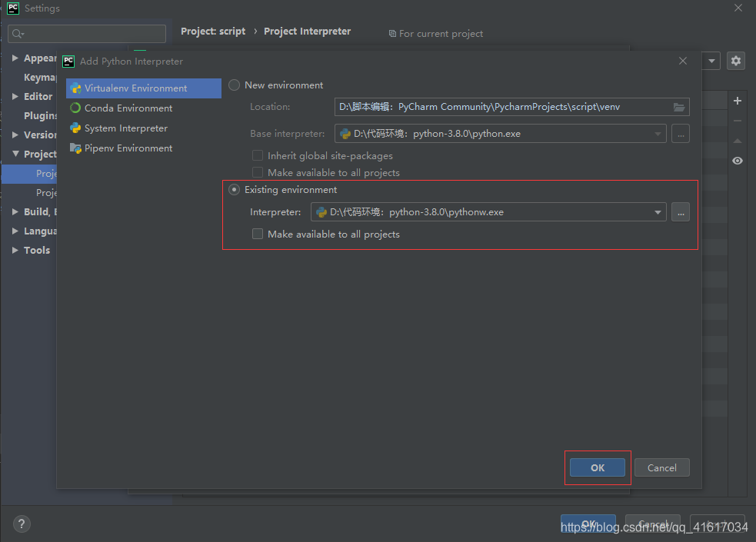This screenshot has height=542, width=756.
Task: Click the upgrade arrow icon in Settings
Action: pos(738,141)
